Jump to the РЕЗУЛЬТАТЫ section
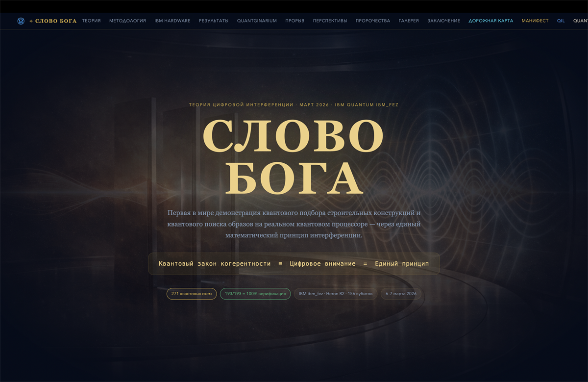 (214, 21)
